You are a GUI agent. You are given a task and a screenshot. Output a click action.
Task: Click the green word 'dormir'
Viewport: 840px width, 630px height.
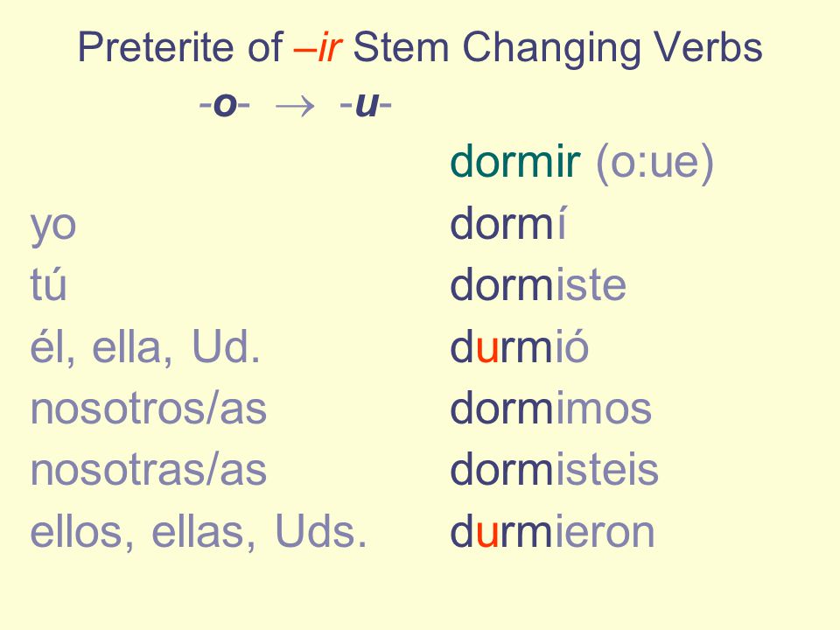coord(515,161)
